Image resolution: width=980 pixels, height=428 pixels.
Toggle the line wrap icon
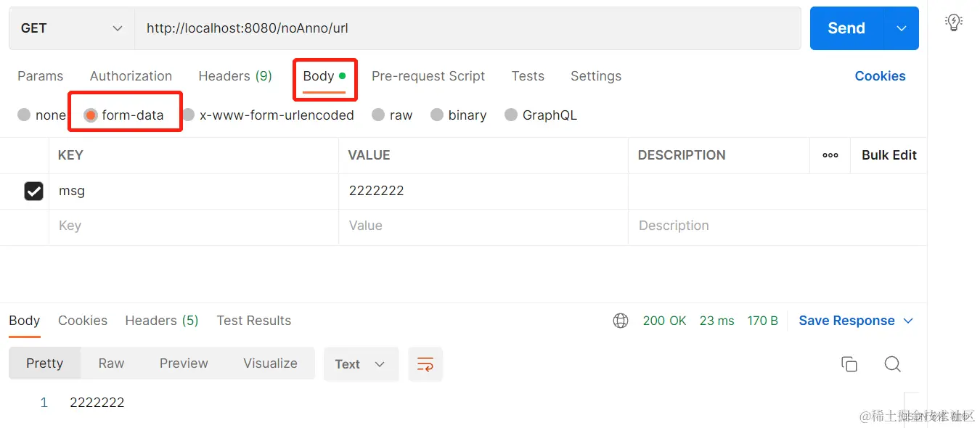pyautogui.click(x=425, y=364)
